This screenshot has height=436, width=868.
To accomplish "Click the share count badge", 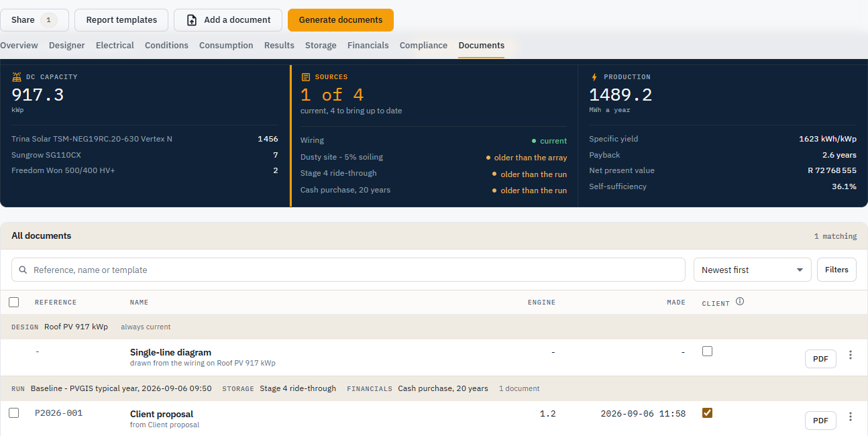I will pos(48,20).
